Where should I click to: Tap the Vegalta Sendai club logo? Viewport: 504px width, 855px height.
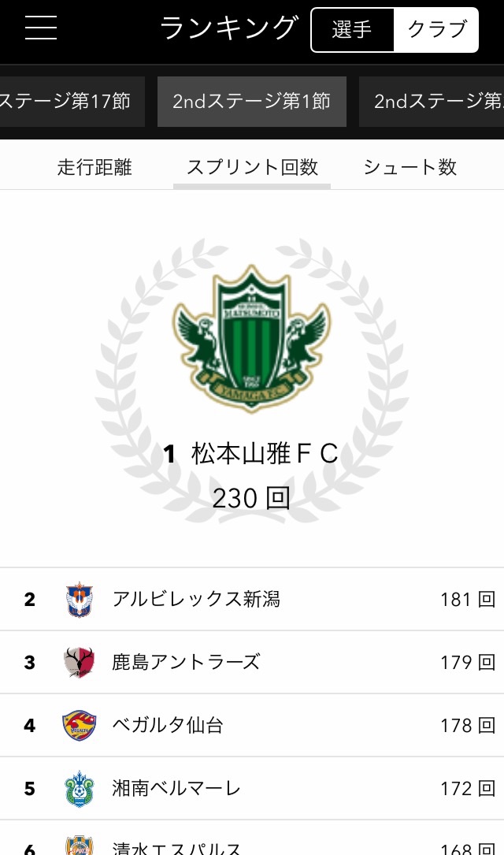click(x=79, y=726)
